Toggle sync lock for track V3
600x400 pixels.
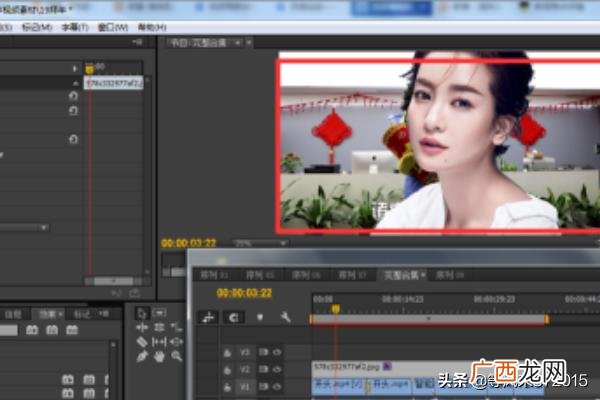point(263,352)
